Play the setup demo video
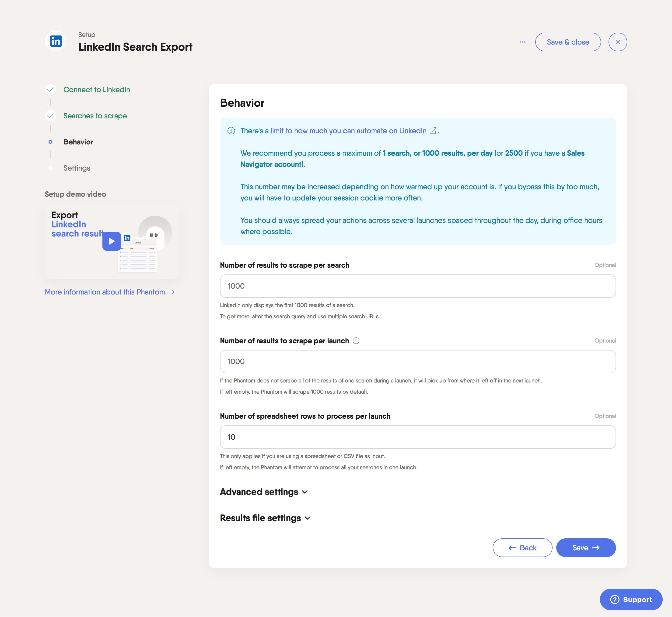This screenshot has width=672, height=617. pos(112,241)
